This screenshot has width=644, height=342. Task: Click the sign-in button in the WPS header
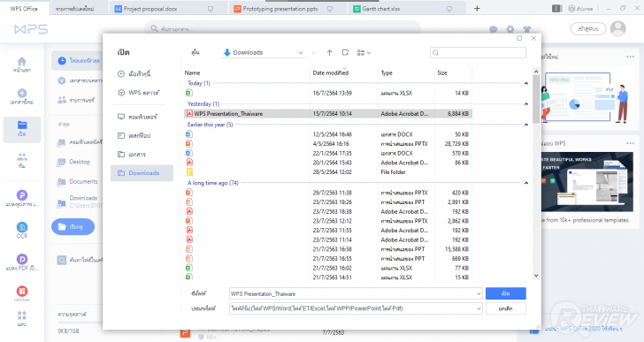(x=588, y=28)
